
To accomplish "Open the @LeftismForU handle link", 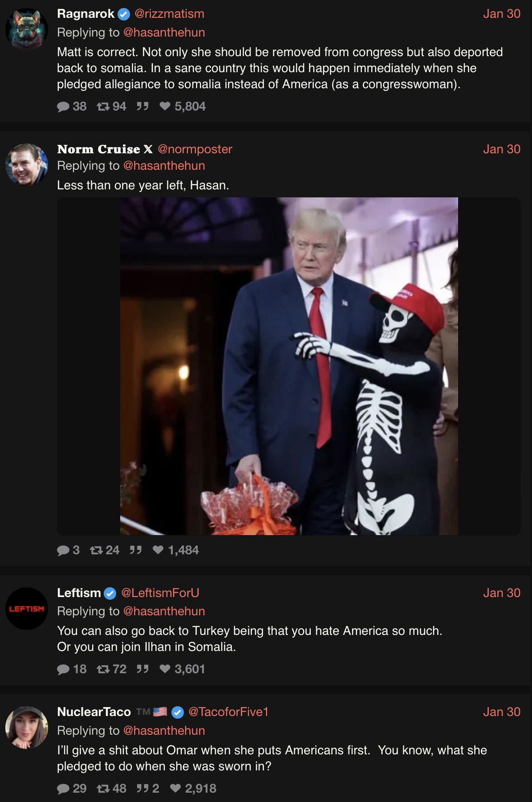I will point(160,593).
